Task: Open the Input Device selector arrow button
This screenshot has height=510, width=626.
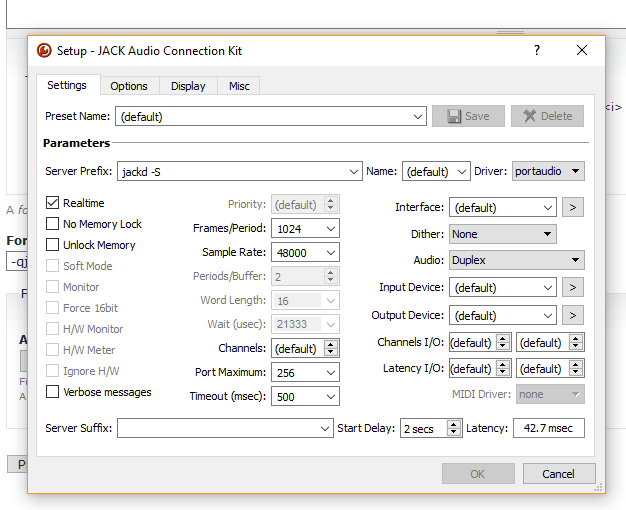Action: tap(573, 287)
